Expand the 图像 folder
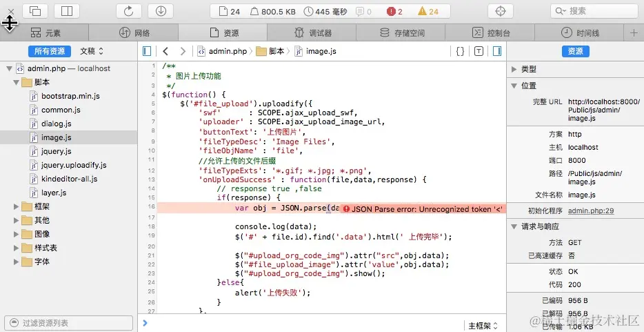The height and width of the screenshot is (332, 644). click(16, 234)
